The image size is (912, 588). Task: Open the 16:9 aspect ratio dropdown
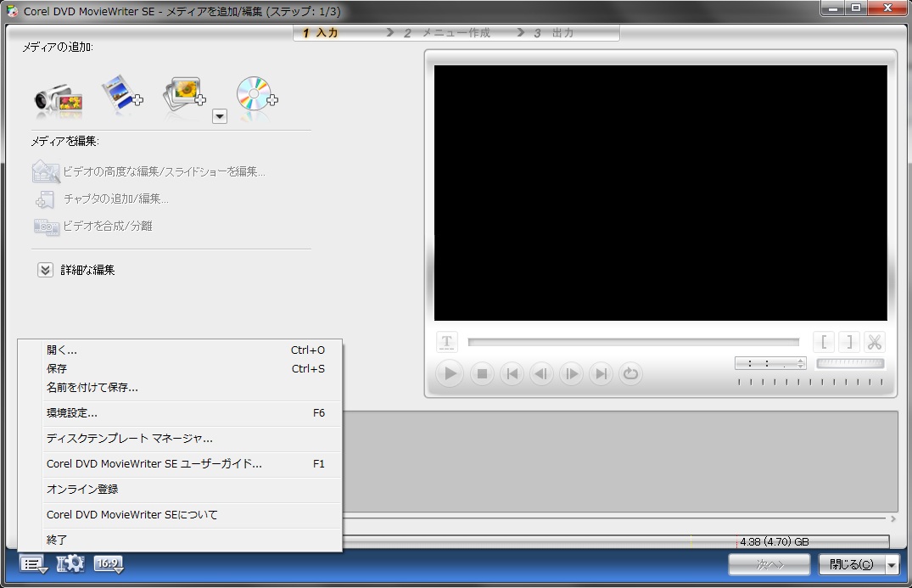coord(109,564)
